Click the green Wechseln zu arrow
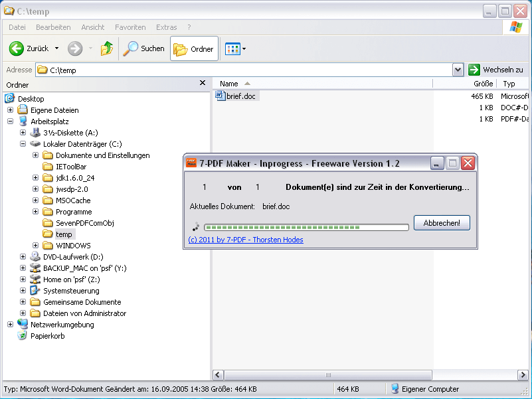 (x=474, y=70)
